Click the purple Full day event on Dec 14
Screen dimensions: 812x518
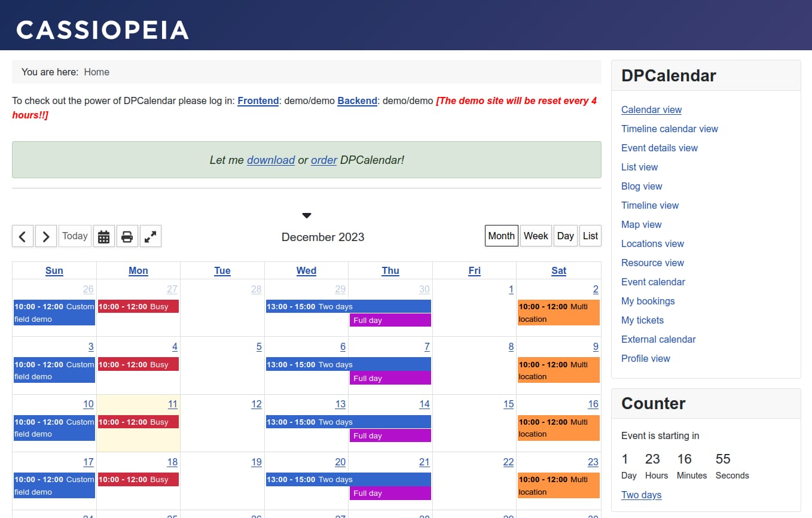click(x=390, y=435)
